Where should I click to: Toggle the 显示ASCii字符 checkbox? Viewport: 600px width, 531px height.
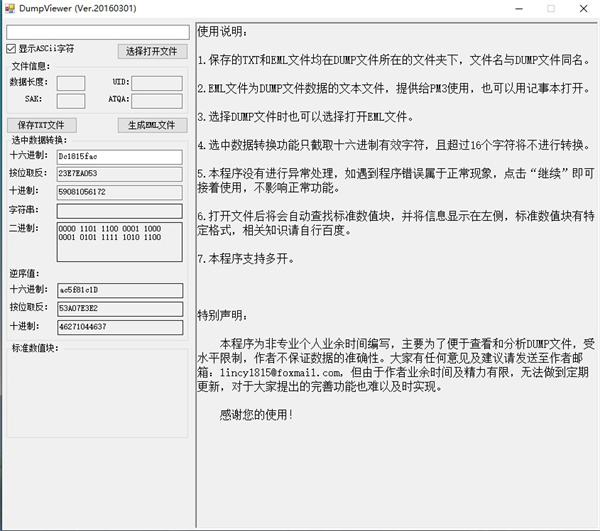pos(11,49)
